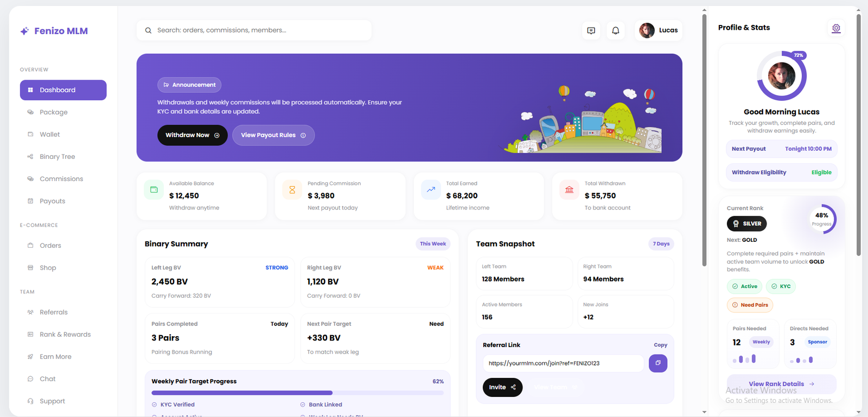Click the copy referral link icon button
The width and height of the screenshot is (868, 417).
point(658,363)
